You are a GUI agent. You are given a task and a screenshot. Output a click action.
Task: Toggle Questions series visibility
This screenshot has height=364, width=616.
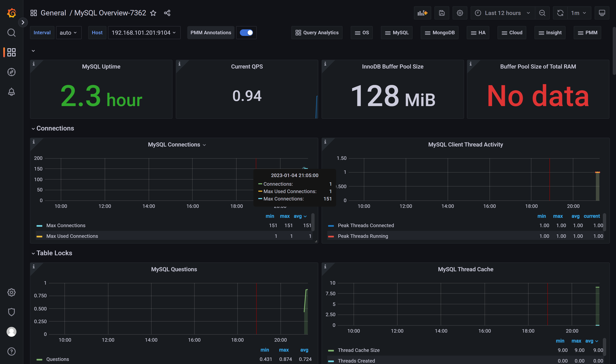(x=58, y=359)
